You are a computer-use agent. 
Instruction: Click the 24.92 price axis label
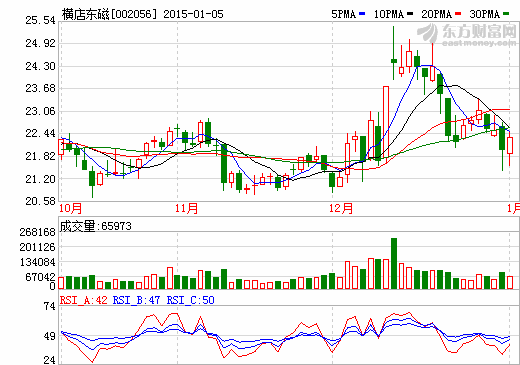[40, 43]
